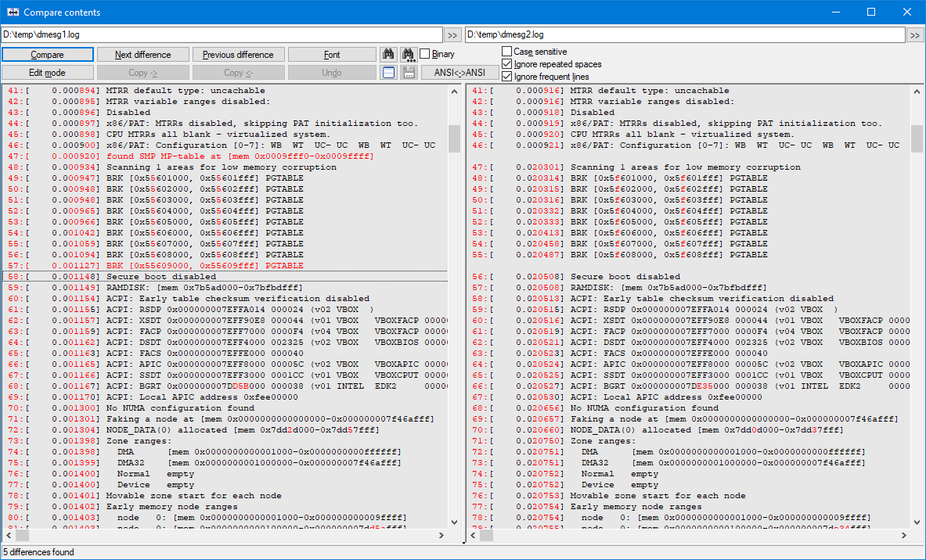The height and width of the screenshot is (560, 926).
Task: Click the Compare contents title bar icon
Action: point(13,12)
